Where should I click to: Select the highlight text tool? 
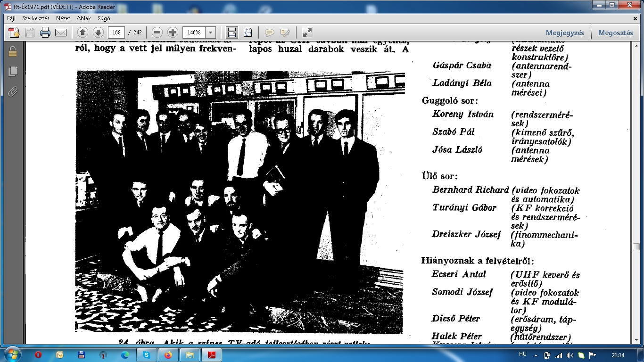285,33
